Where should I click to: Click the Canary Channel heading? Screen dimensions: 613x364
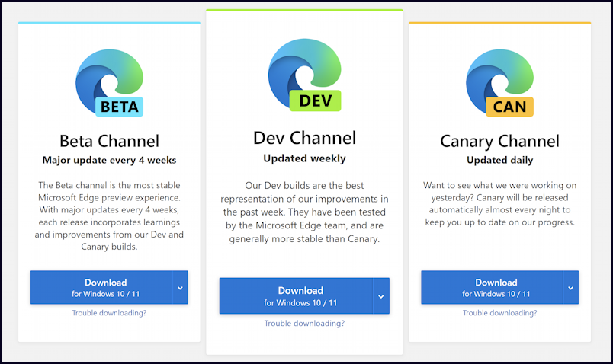[x=499, y=142]
